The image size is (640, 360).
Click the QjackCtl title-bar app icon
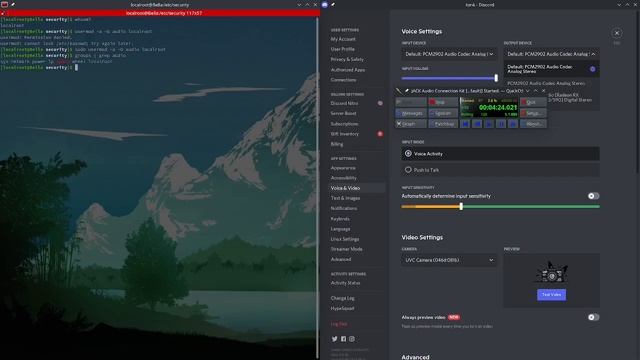(x=399, y=91)
